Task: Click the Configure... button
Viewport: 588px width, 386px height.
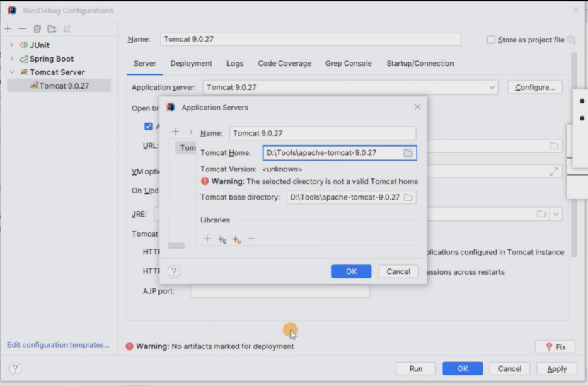Action: pos(535,88)
